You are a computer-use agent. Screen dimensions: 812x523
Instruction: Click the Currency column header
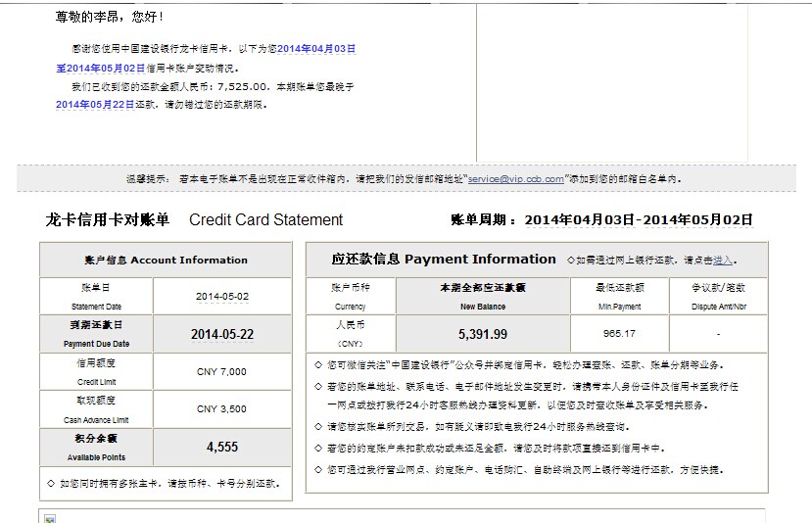(351, 296)
